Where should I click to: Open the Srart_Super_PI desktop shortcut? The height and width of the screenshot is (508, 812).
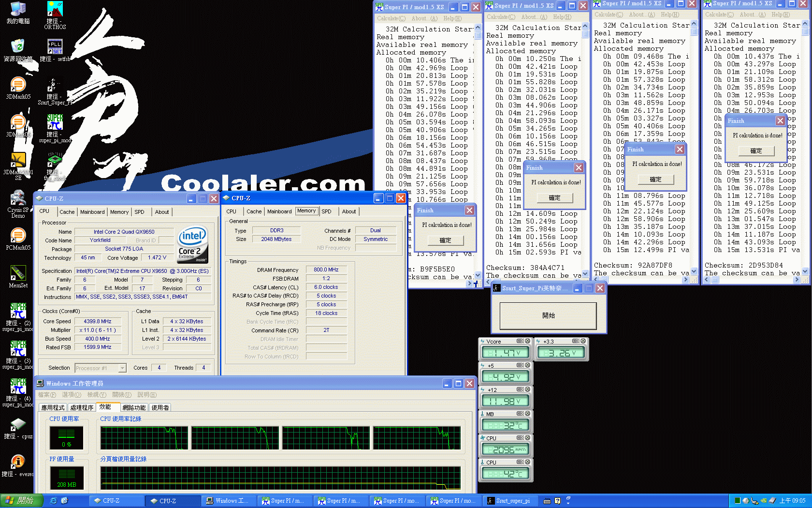coord(55,91)
